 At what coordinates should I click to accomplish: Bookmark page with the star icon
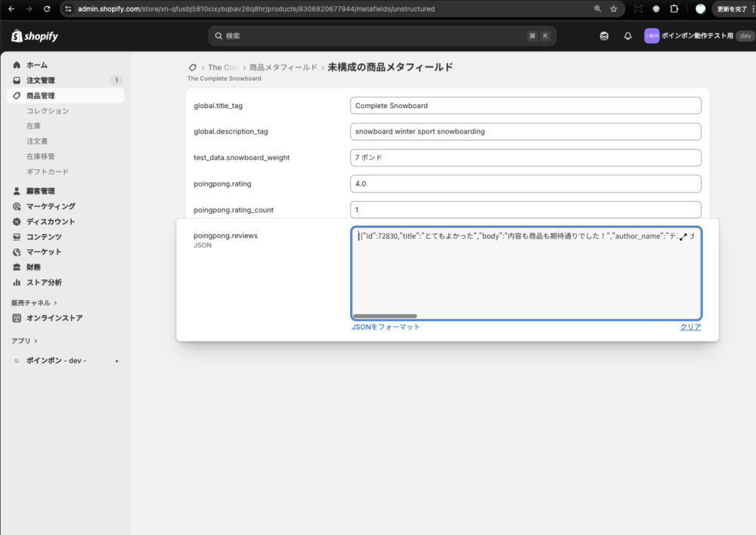(x=613, y=9)
